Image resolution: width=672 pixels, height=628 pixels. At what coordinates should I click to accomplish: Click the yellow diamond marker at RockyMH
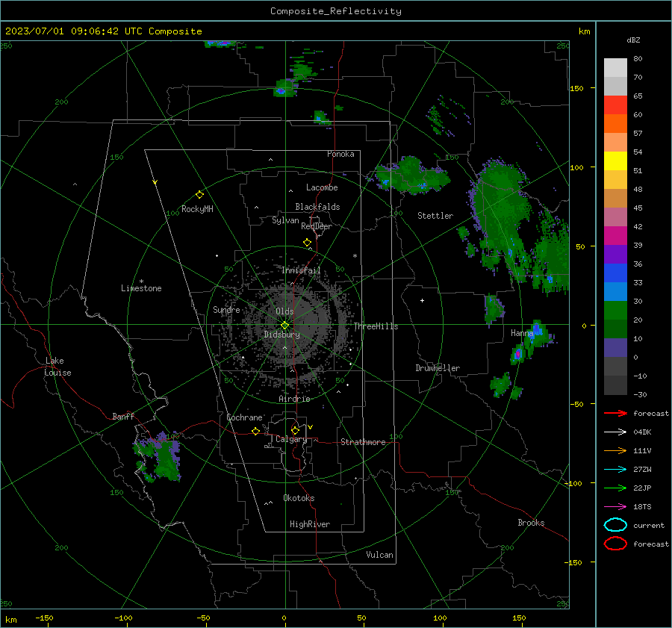point(199,195)
